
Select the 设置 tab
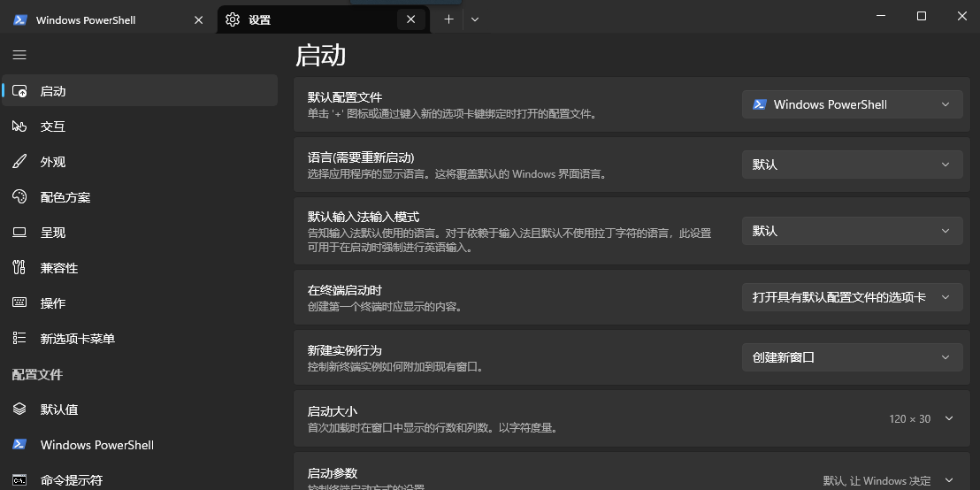323,19
